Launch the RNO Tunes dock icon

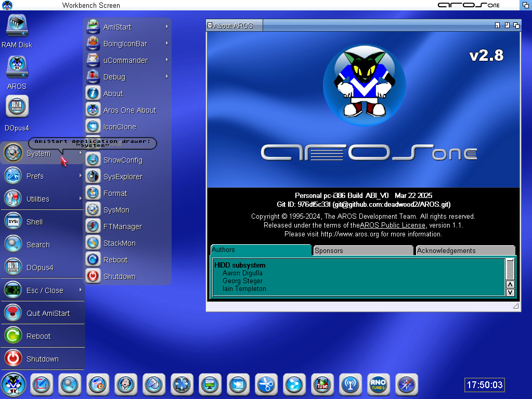[377, 384]
